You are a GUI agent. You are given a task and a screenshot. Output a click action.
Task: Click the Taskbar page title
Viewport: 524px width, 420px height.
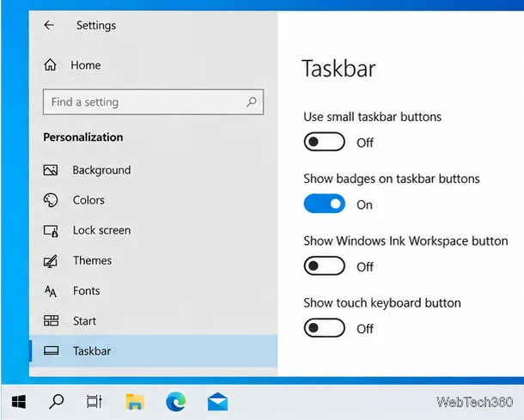pyautogui.click(x=338, y=69)
